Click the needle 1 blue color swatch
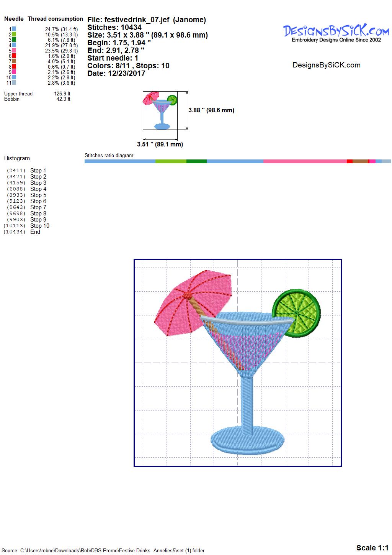 [x=14, y=29]
